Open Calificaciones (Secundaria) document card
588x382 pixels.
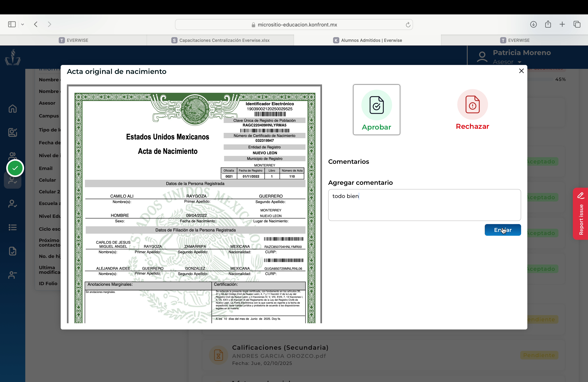click(383, 355)
